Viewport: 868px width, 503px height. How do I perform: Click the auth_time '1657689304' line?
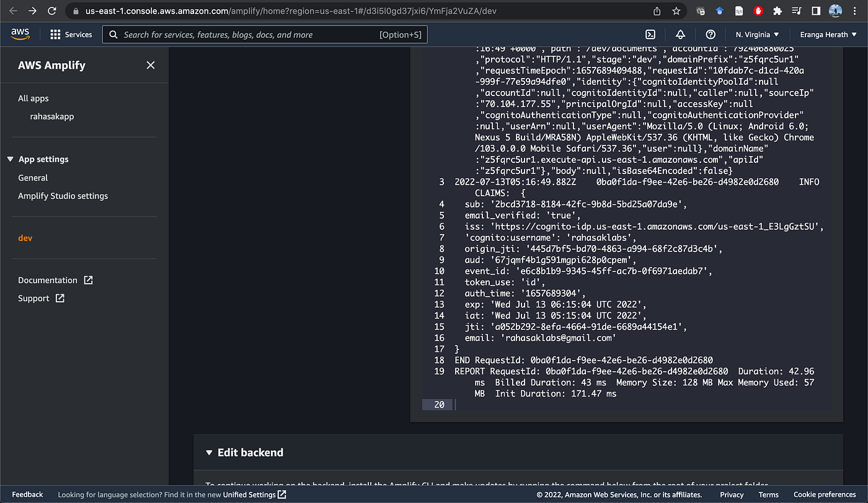click(525, 293)
